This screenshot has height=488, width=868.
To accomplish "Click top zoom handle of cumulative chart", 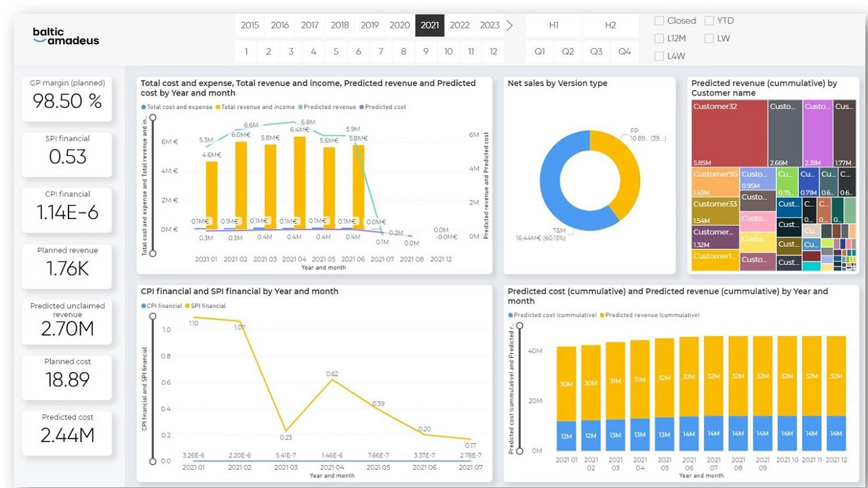I will coord(520,326).
